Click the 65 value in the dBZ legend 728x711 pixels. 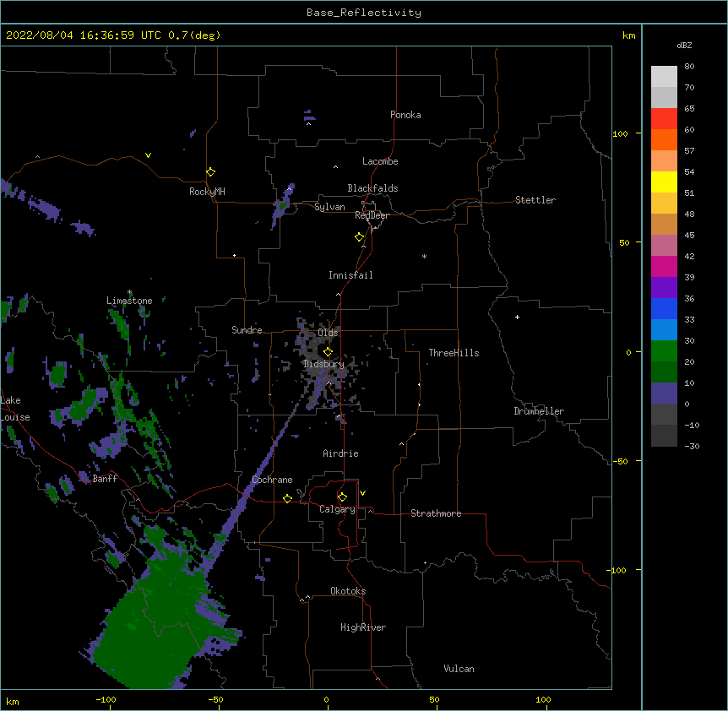(689, 109)
